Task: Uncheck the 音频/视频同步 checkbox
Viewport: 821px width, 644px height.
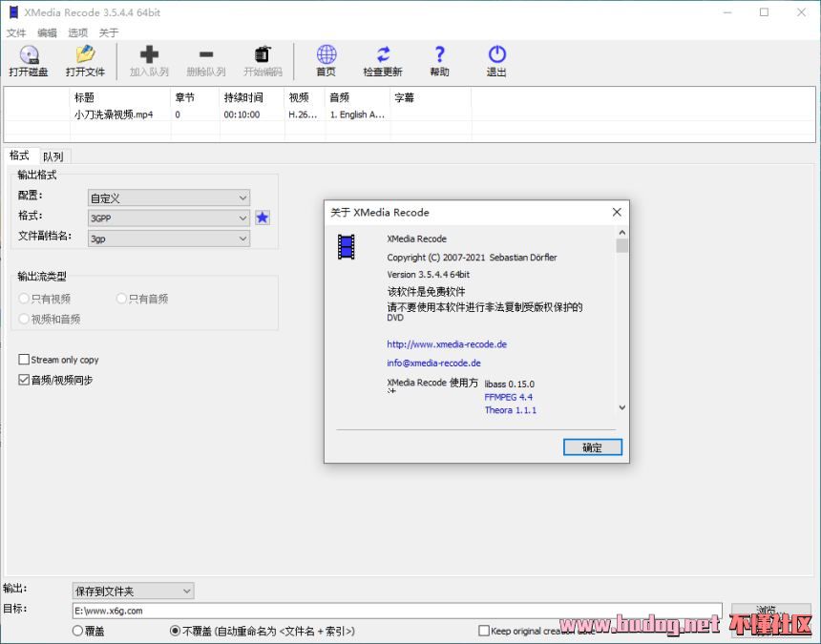Action: [24, 380]
